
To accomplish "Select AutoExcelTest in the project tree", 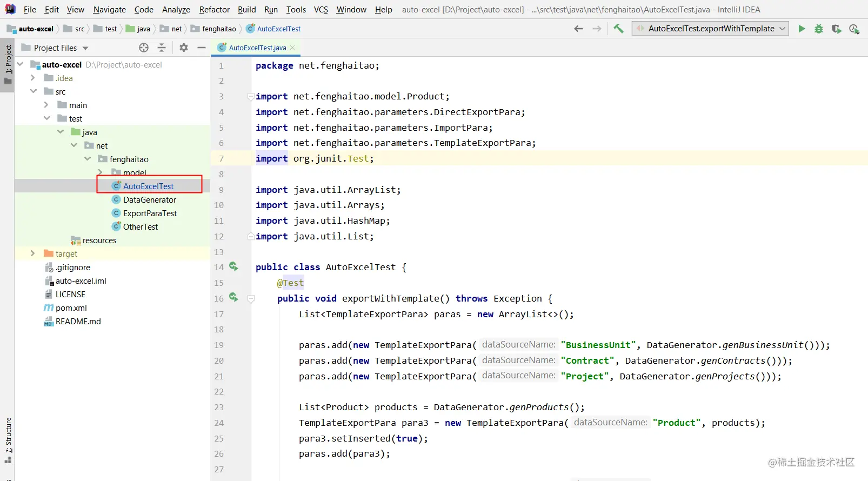I will click(148, 186).
